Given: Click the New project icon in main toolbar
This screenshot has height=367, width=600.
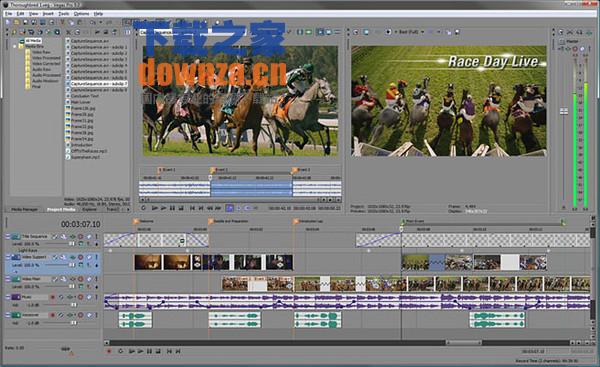Looking at the screenshot, I should coord(8,23).
